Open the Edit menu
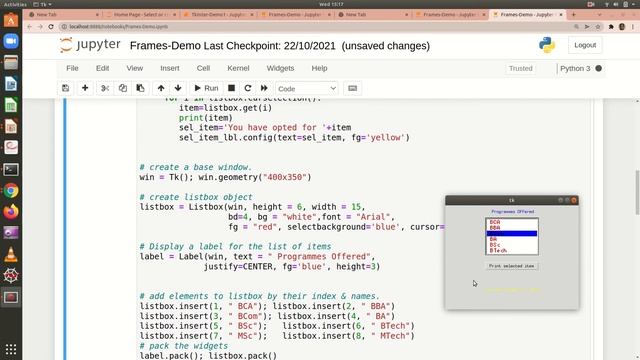Image resolution: width=640 pixels, height=360 pixels. (x=102, y=68)
